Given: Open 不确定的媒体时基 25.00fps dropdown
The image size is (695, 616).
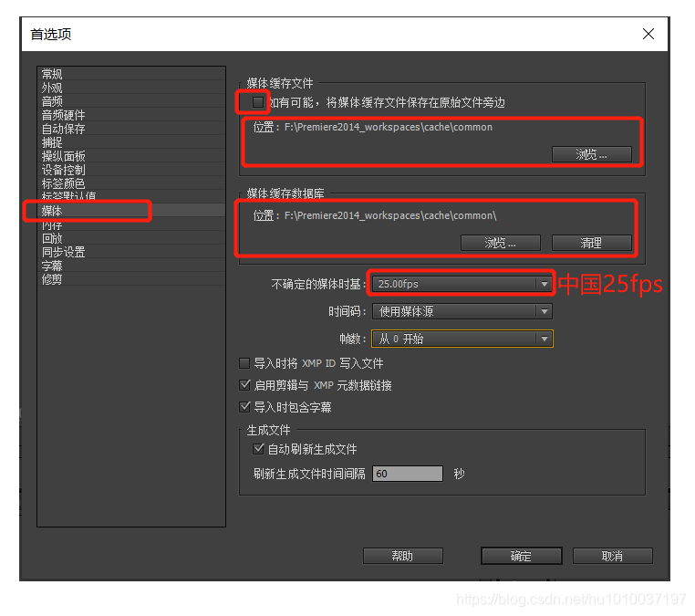Looking at the screenshot, I should tap(462, 284).
